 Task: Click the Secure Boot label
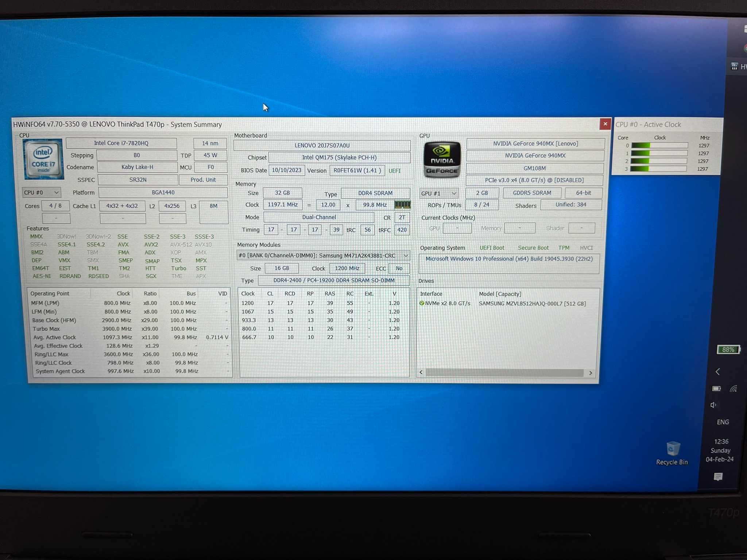(x=533, y=248)
